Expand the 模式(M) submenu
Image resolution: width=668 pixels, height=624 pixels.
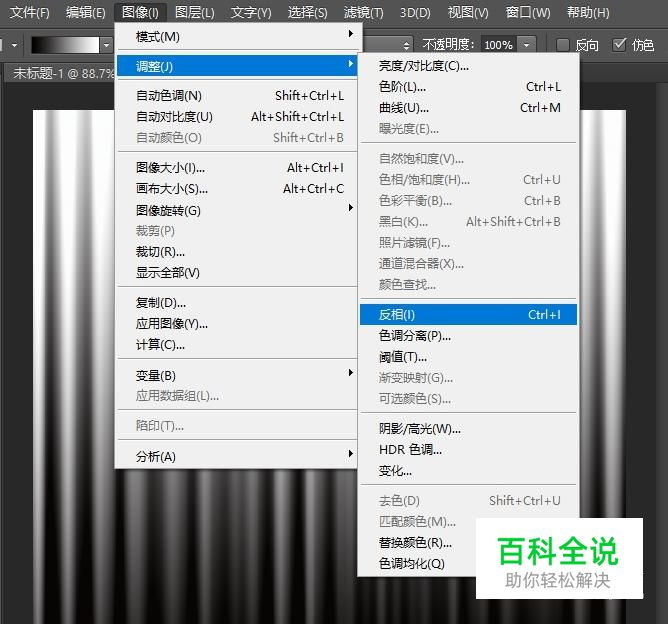tap(237, 37)
